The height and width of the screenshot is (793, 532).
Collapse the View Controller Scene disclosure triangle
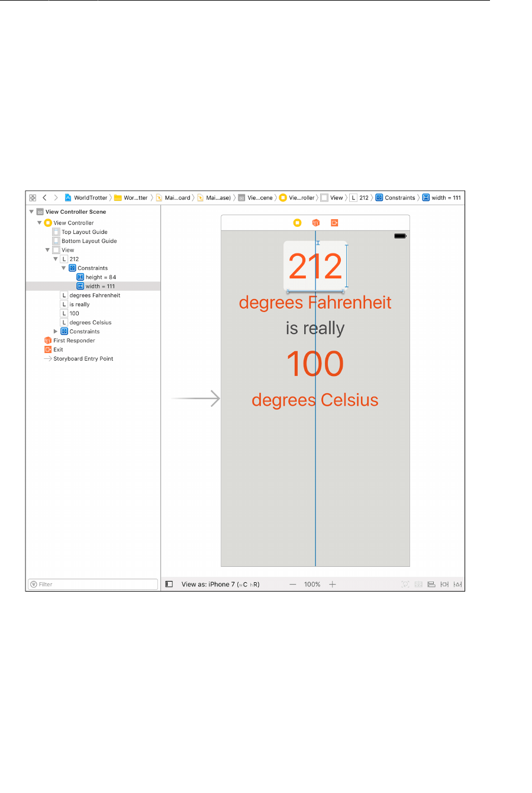pos(31,211)
